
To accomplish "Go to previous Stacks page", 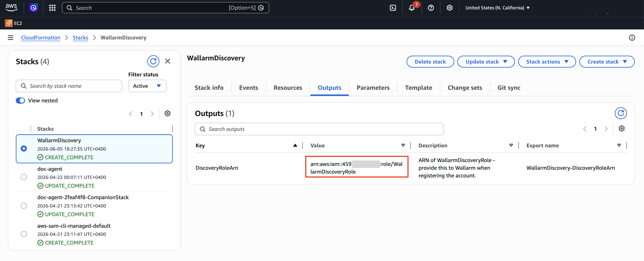I will (131, 114).
